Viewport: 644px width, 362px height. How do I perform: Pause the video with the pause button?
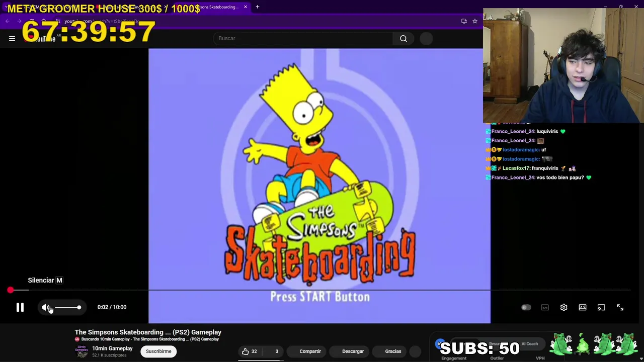tap(20, 307)
